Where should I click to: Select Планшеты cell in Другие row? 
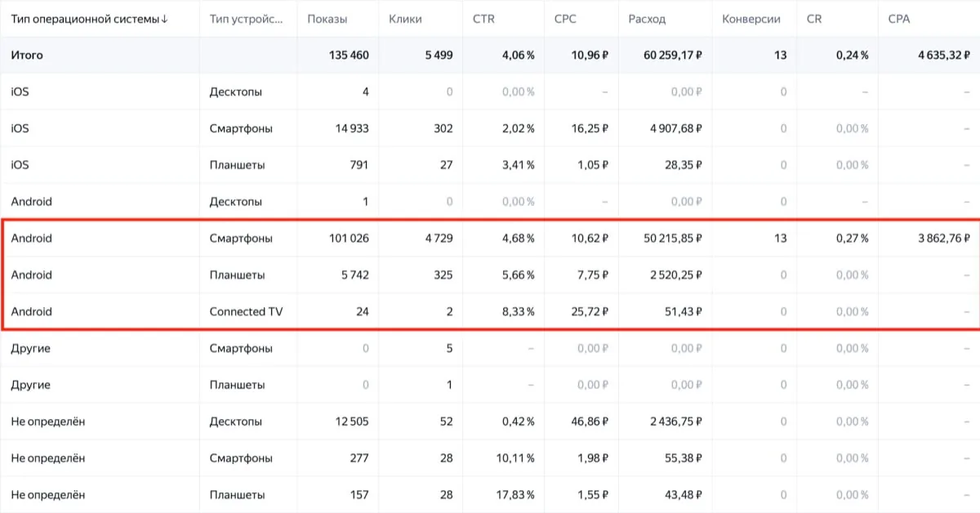[x=237, y=385]
